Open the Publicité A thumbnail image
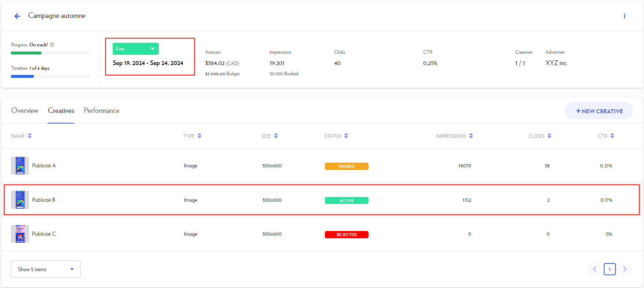 click(x=20, y=166)
